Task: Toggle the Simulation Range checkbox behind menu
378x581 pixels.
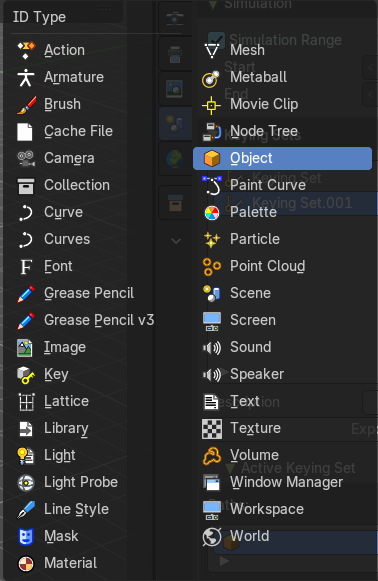Action: [216, 40]
